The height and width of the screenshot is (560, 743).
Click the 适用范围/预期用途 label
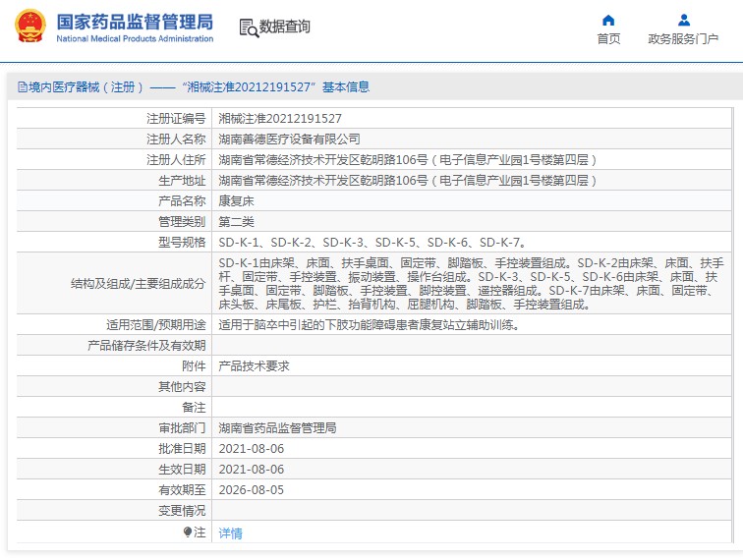tap(156, 325)
